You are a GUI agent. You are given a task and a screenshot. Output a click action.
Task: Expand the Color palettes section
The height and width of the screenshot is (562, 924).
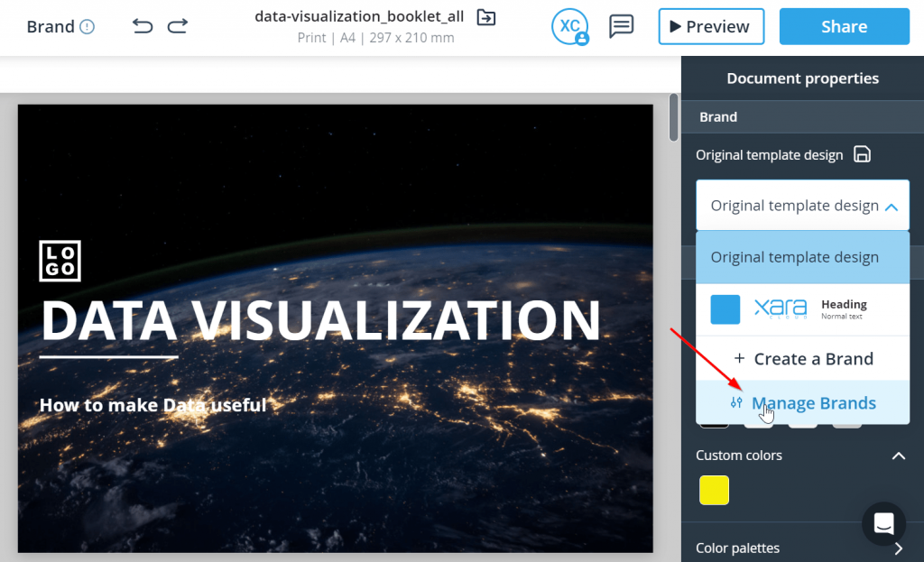[900, 548]
